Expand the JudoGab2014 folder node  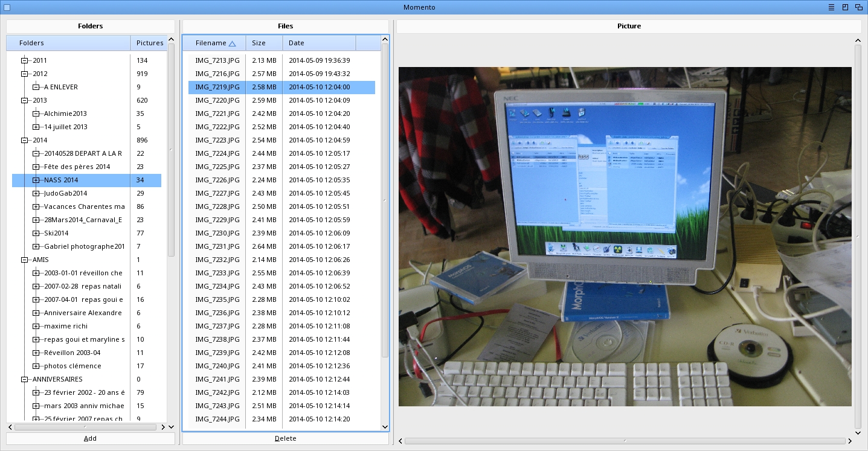(x=36, y=193)
